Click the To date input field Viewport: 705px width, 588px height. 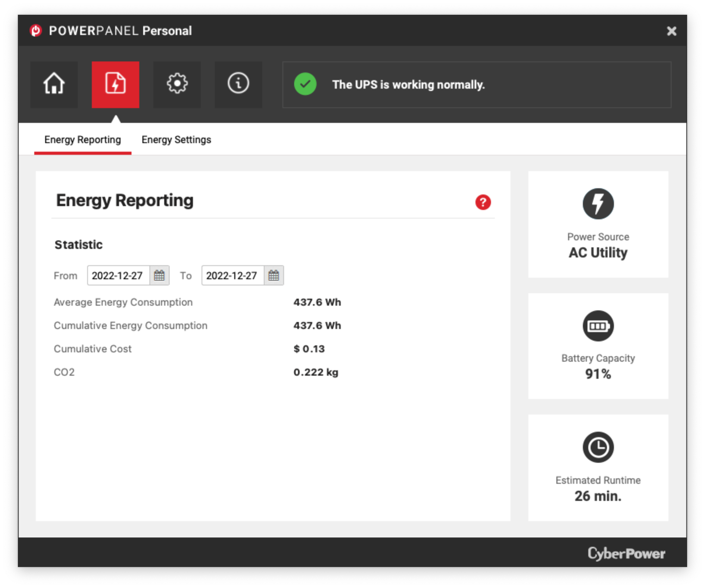pos(232,275)
